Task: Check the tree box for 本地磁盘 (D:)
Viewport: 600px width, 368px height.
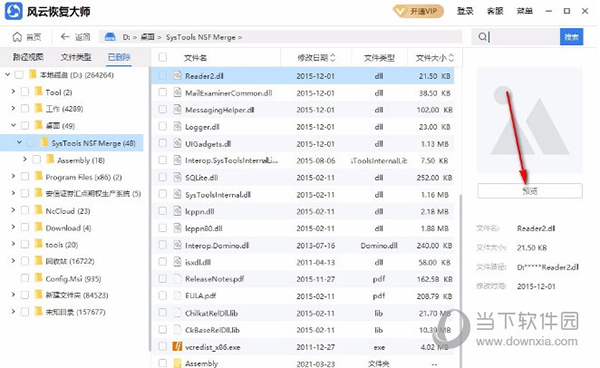Action: click(x=19, y=75)
